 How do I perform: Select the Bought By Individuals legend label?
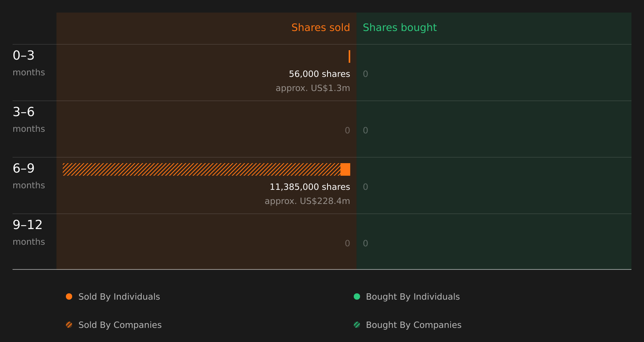coord(413,297)
